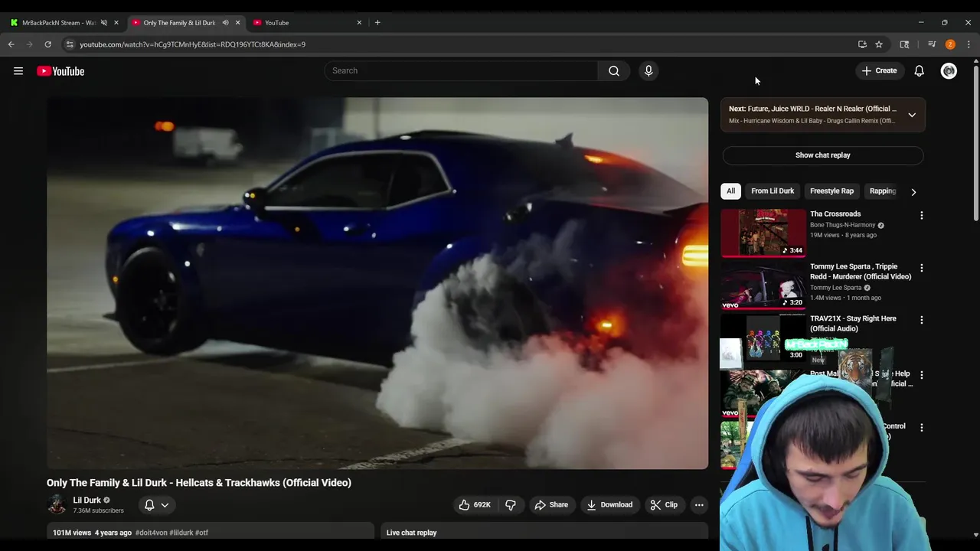
Task: Open the tab search icon in Chrome toolbar
Action: 904,44
